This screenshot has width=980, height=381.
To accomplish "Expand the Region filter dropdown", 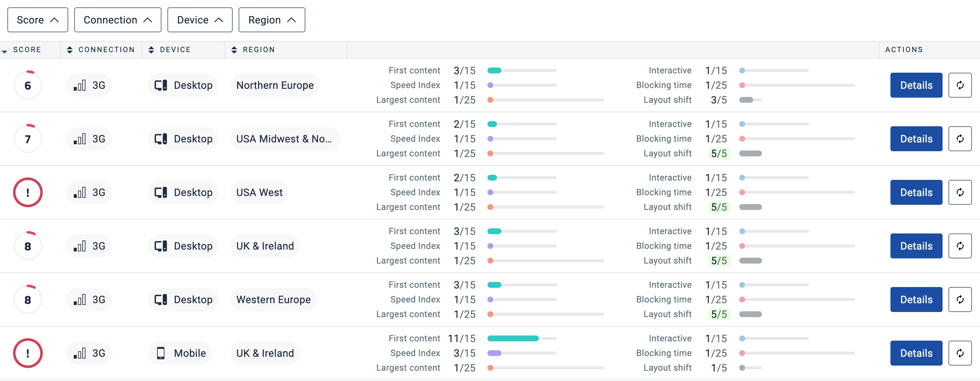I will 272,20.
